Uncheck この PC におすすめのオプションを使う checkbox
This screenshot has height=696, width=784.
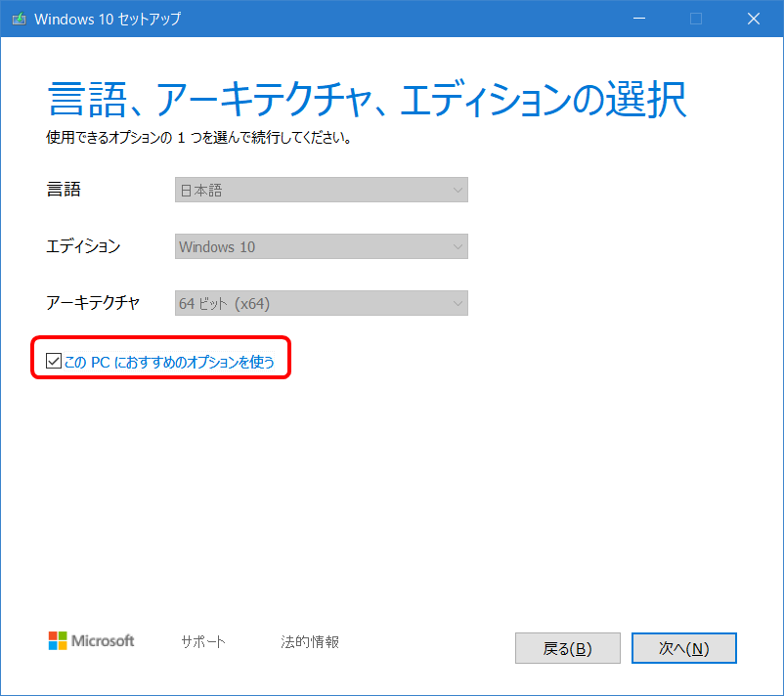[x=54, y=361]
